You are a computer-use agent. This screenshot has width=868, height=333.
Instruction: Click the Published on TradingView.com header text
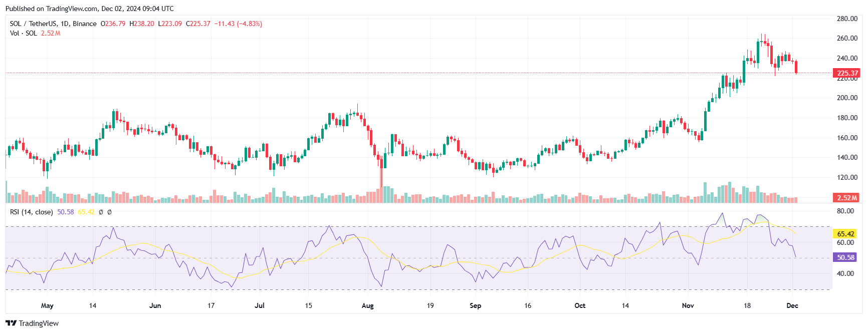(90, 9)
